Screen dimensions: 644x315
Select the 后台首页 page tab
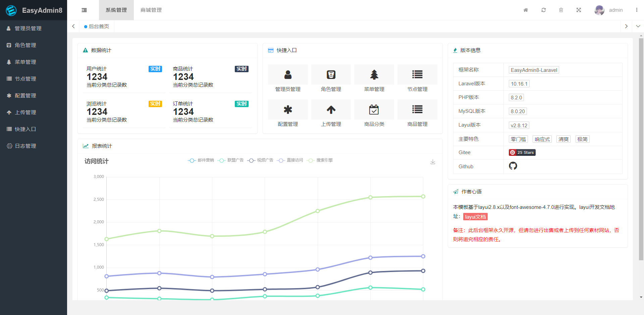[97, 26]
